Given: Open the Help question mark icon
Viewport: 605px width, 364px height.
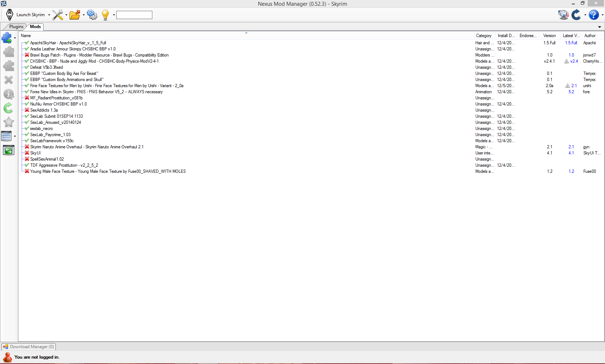Looking at the screenshot, I should tap(594, 15).
